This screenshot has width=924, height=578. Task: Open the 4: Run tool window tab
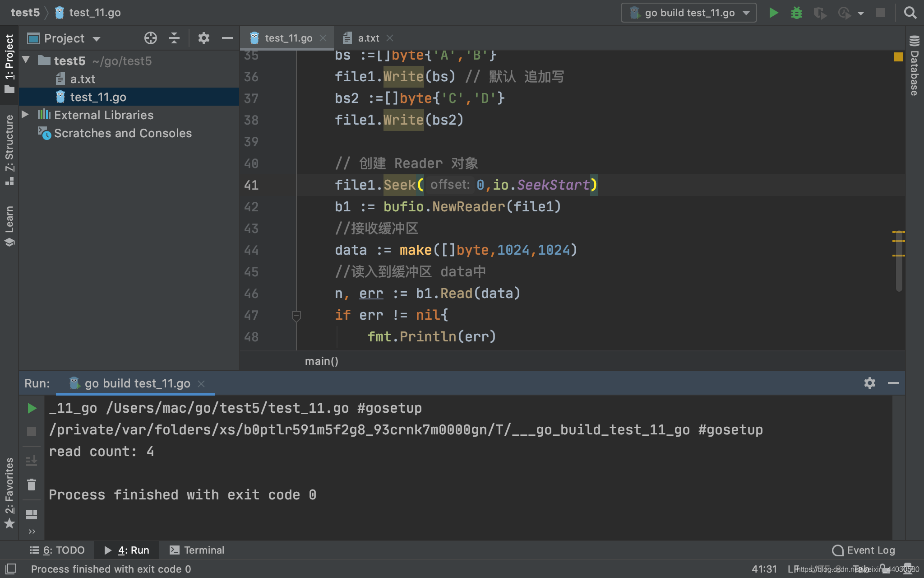[127, 550]
